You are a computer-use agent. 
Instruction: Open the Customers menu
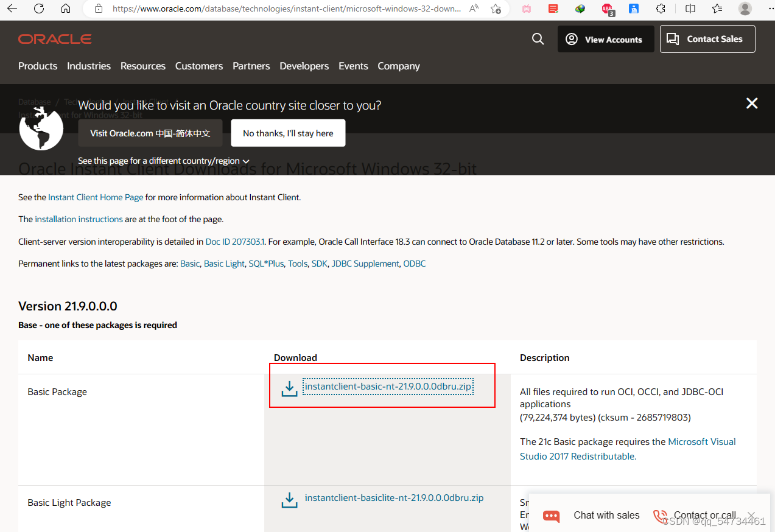(199, 66)
